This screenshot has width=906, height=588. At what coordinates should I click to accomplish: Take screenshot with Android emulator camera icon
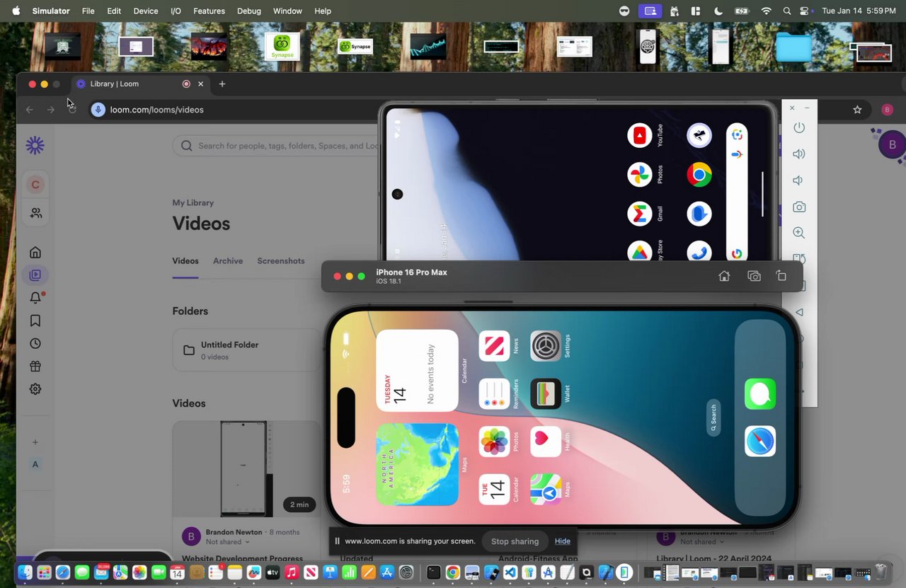tap(799, 207)
